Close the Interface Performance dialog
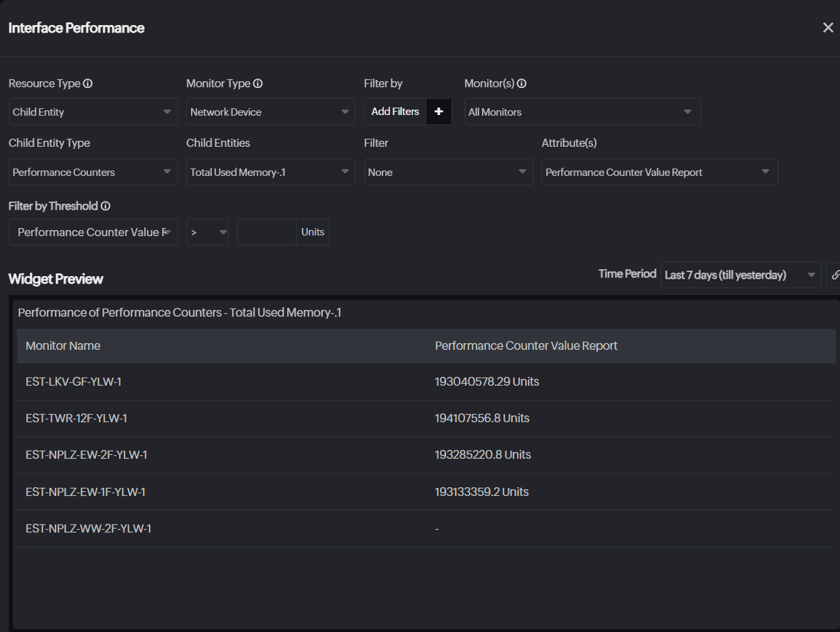Viewport: 840px width, 632px height. (x=828, y=28)
